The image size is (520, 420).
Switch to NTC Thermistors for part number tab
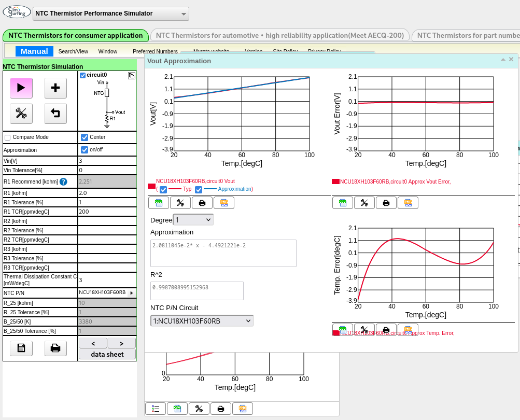(466, 35)
